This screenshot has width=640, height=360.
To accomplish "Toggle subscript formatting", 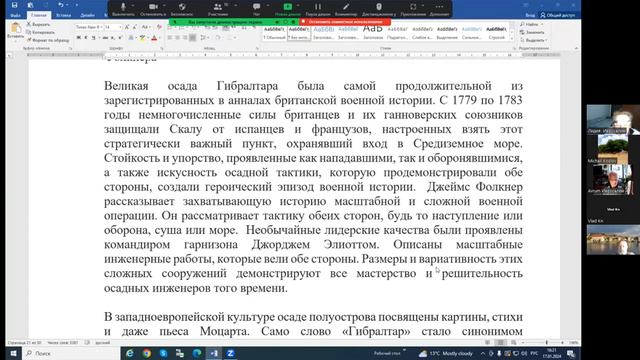I will click(113, 38).
